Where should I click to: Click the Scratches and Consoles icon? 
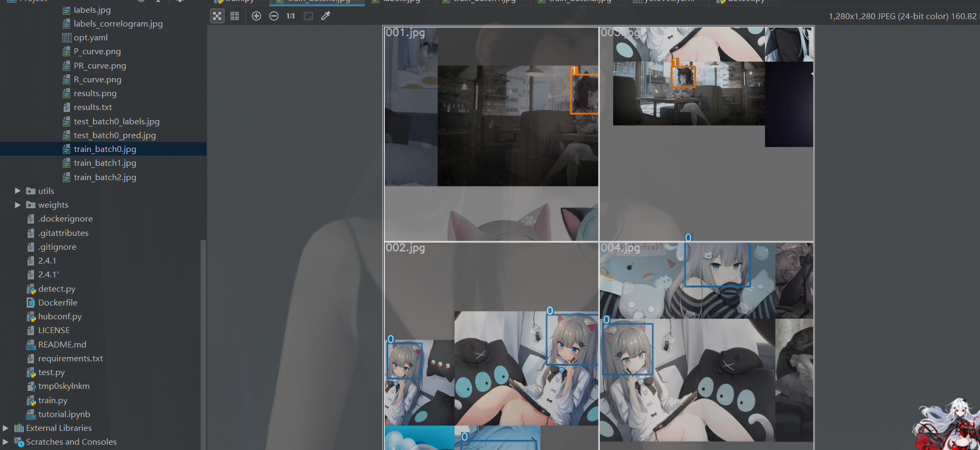coord(19,441)
